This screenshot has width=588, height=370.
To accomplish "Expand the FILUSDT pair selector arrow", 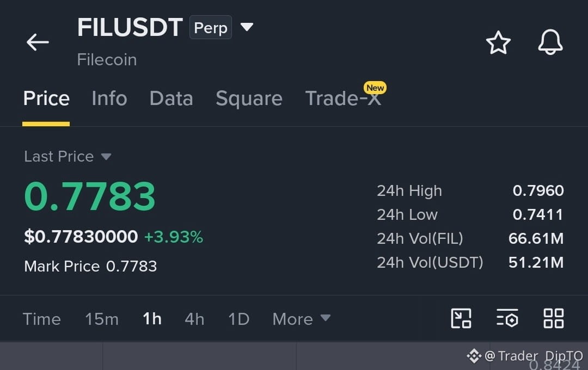I will pos(247,27).
